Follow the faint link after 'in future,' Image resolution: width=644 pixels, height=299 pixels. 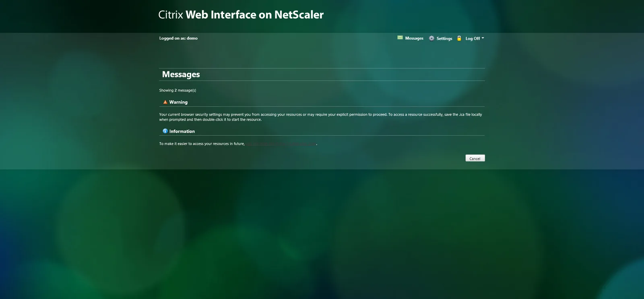[281, 144]
